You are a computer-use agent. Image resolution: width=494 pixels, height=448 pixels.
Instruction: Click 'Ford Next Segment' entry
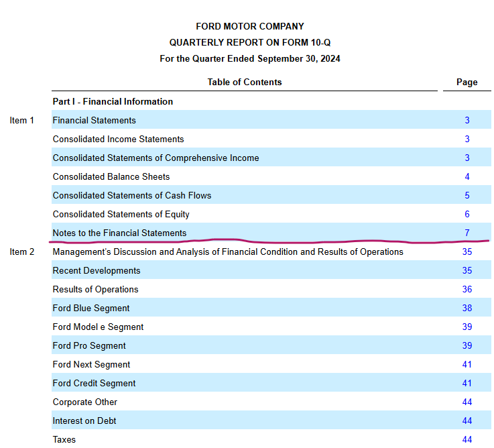point(91,364)
